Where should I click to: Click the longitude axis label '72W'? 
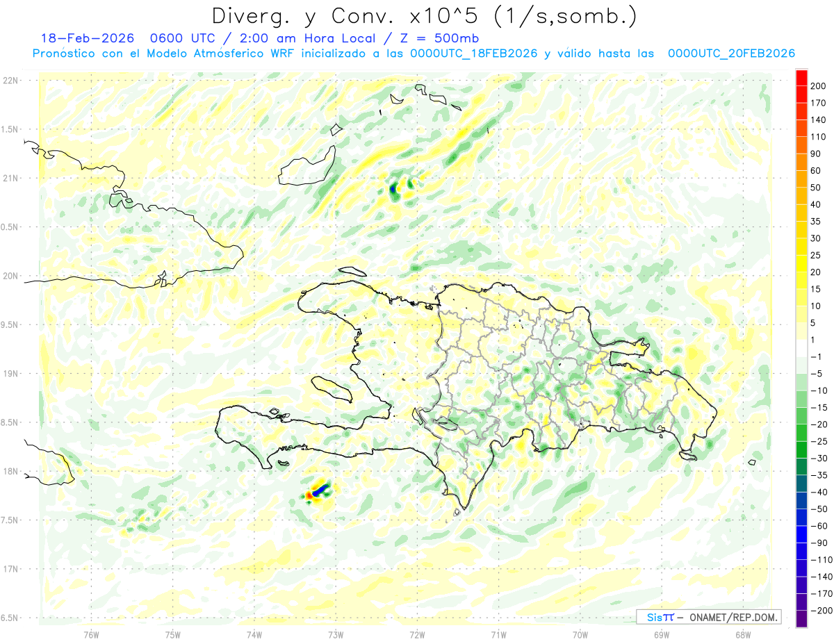[417, 634]
